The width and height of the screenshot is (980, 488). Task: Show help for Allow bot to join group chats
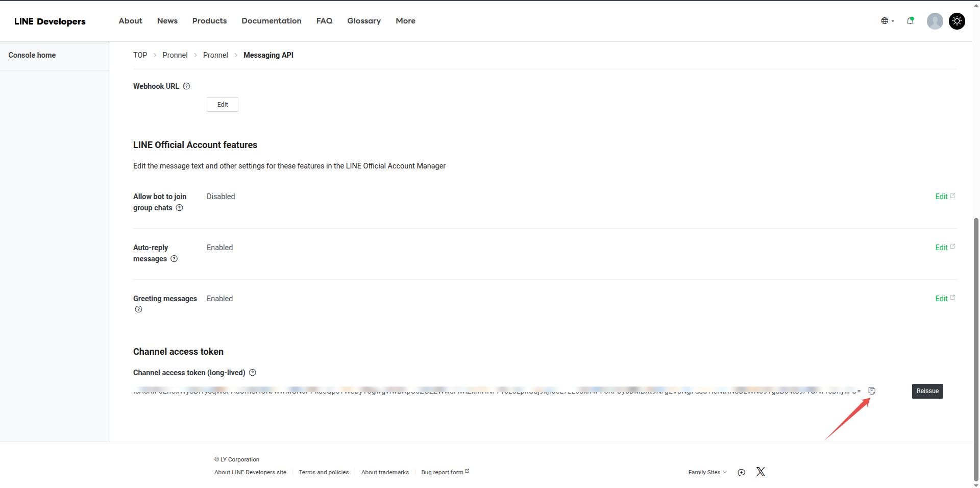coord(179,208)
